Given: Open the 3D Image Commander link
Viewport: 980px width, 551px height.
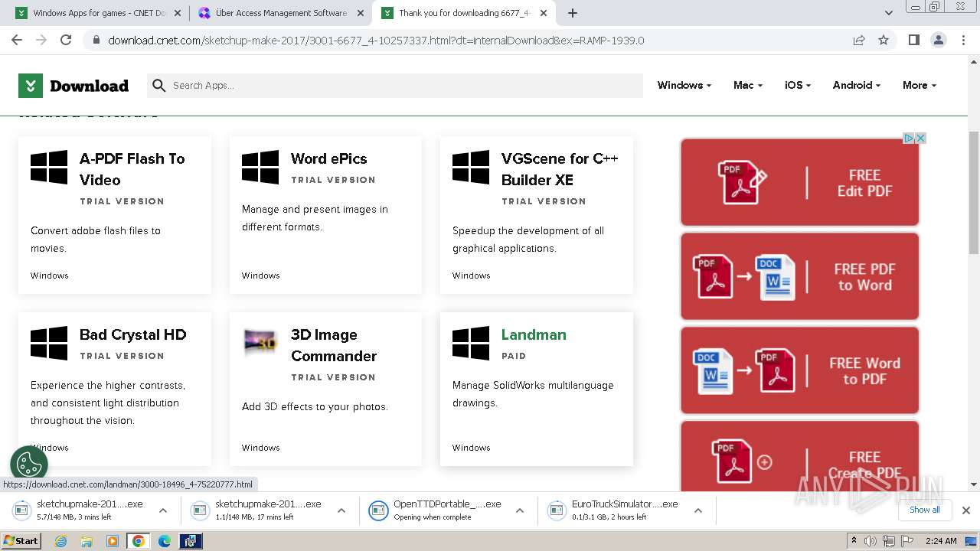Looking at the screenshot, I should point(334,345).
